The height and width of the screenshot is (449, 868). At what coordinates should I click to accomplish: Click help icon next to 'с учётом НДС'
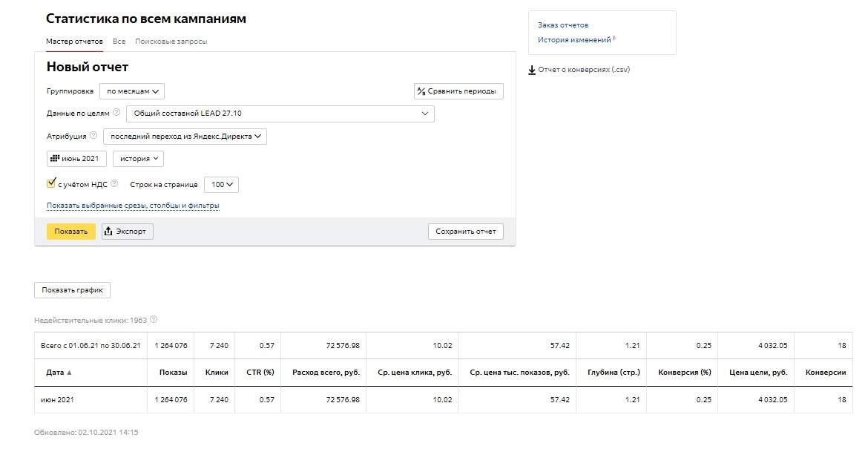click(114, 184)
